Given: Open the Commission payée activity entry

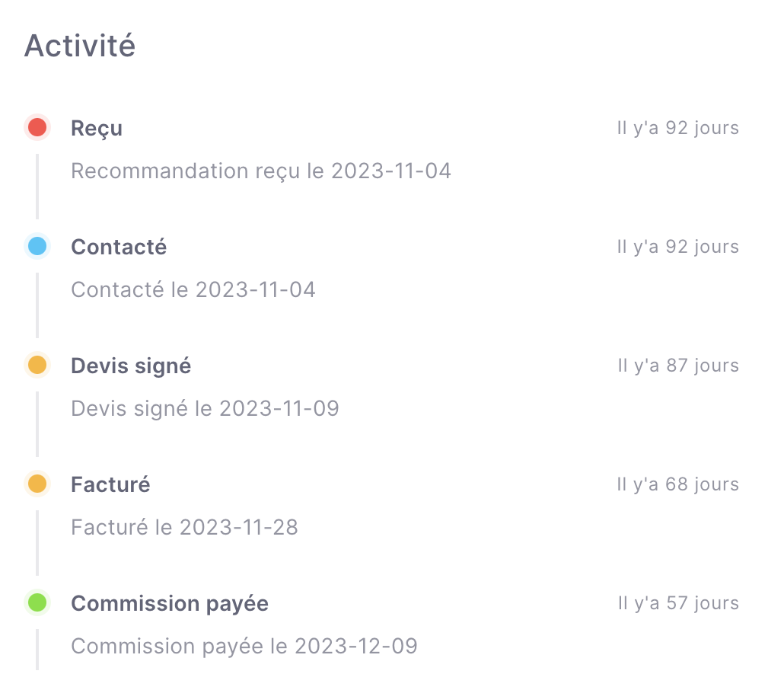Looking at the screenshot, I should (170, 604).
